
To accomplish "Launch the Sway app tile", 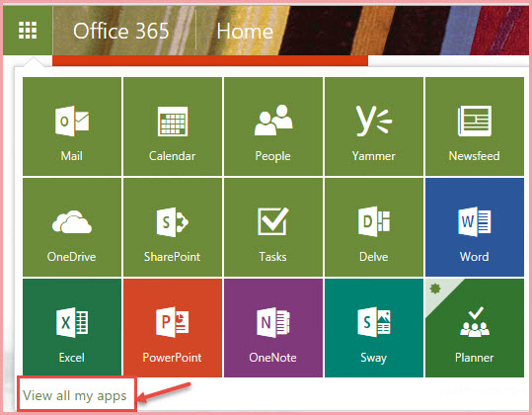I will click(x=374, y=328).
